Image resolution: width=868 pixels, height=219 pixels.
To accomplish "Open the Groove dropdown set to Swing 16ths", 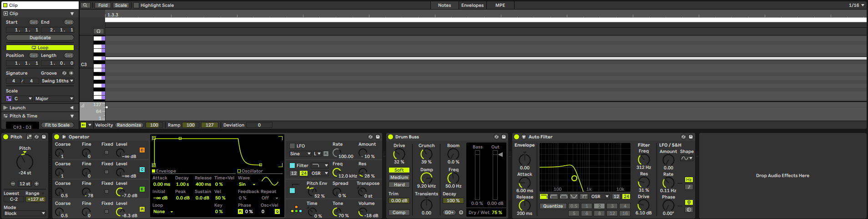I will pos(57,81).
